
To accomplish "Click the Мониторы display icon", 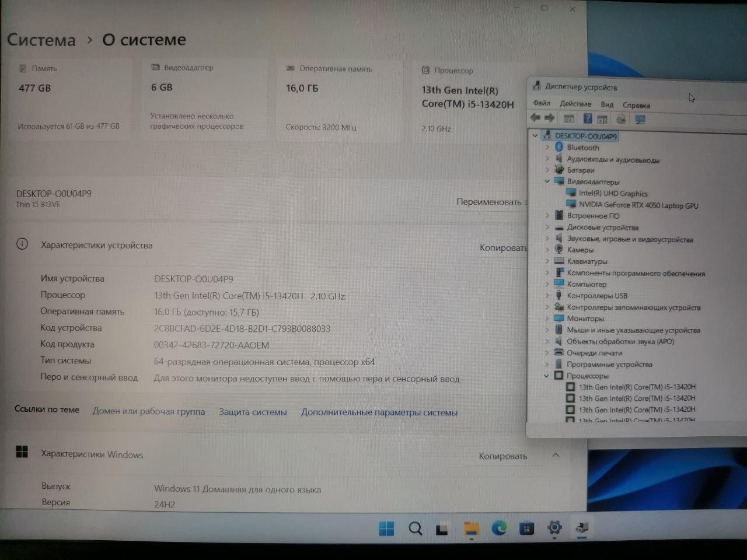I will point(558,318).
